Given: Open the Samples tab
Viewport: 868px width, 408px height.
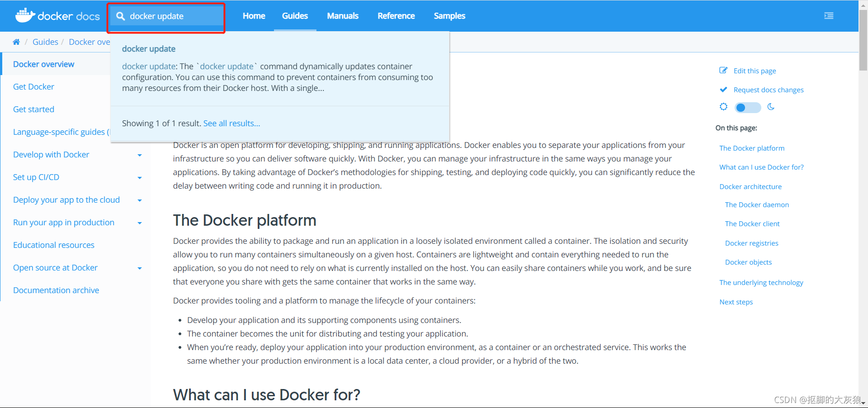Looking at the screenshot, I should 449,16.
